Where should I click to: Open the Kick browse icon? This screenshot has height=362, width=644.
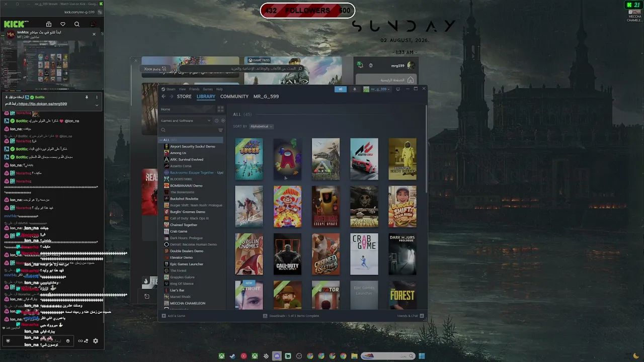[x=49, y=24]
